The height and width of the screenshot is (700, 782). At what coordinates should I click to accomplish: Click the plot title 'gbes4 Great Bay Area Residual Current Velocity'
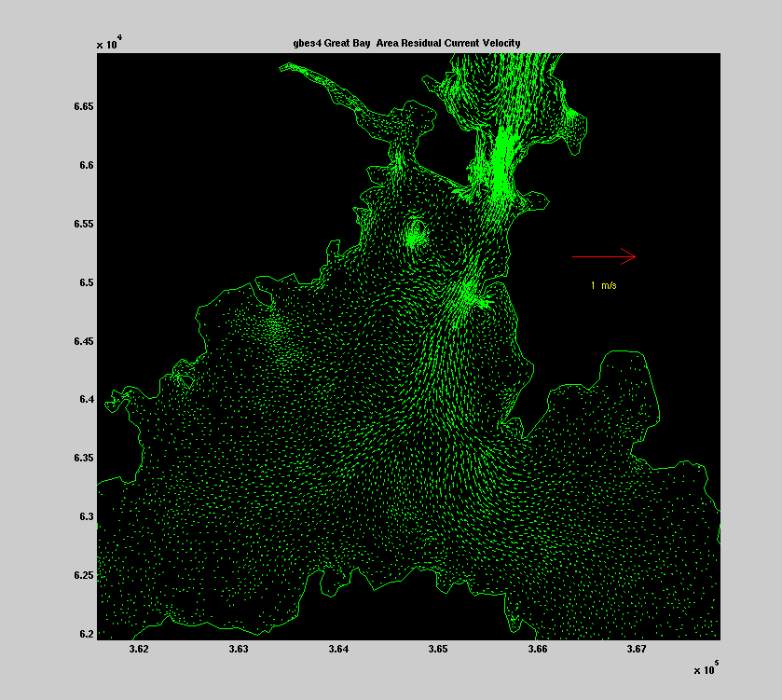point(406,44)
